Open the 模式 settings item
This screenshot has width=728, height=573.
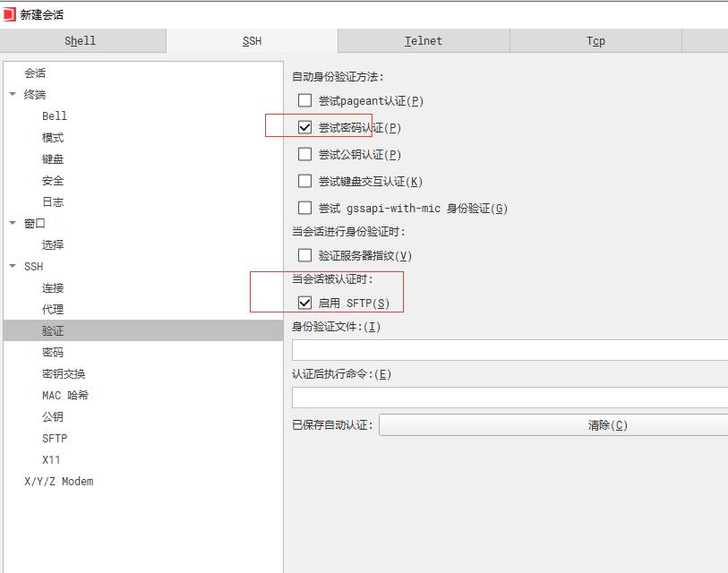pyautogui.click(x=53, y=138)
